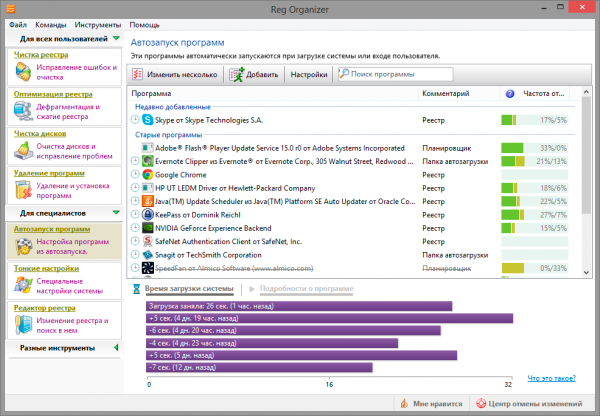Click scrollbar up arrow in program list
The height and width of the screenshot is (416, 600).
pos(586,92)
